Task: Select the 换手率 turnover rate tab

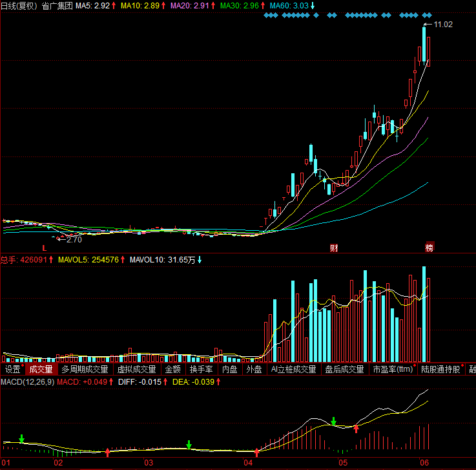Action: [x=202, y=369]
